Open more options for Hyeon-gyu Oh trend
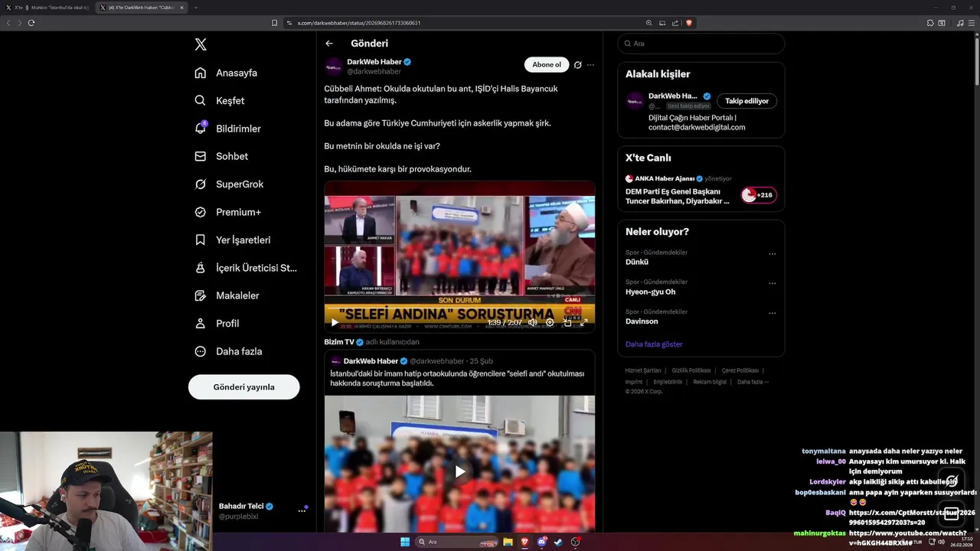The image size is (980, 551). tap(772, 283)
